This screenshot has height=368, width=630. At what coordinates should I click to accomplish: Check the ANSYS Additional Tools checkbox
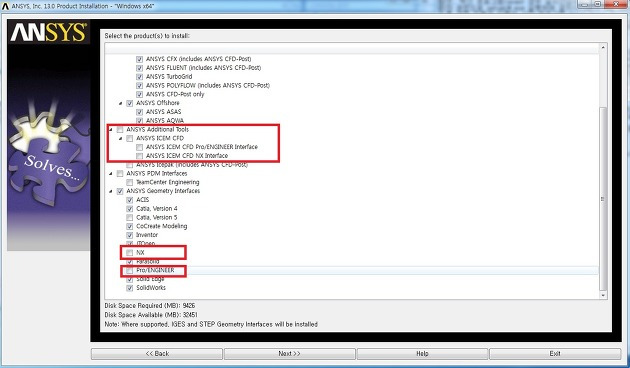(x=120, y=130)
